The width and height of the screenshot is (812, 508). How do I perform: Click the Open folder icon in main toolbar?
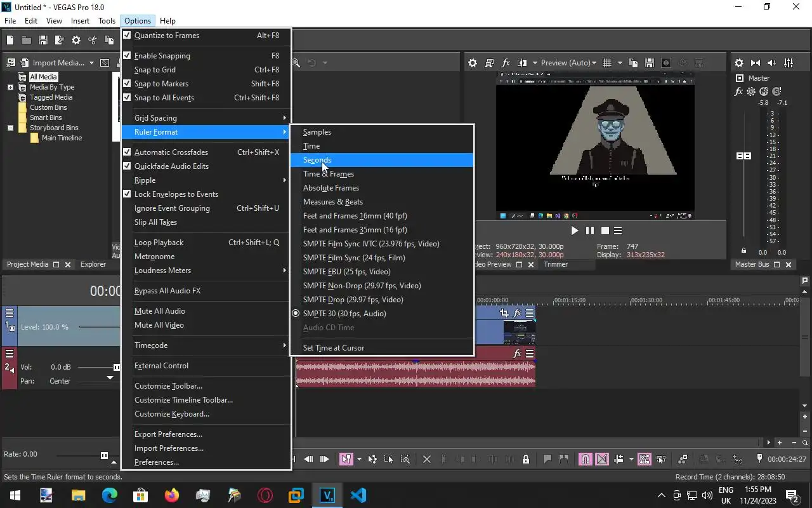click(27, 41)
